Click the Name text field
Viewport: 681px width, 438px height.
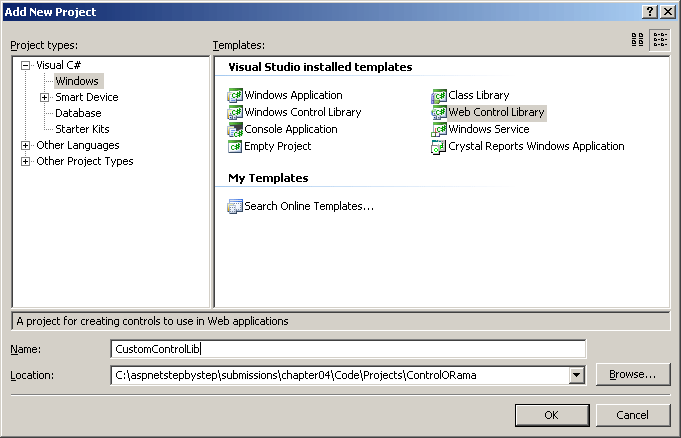tap(348, 349)
